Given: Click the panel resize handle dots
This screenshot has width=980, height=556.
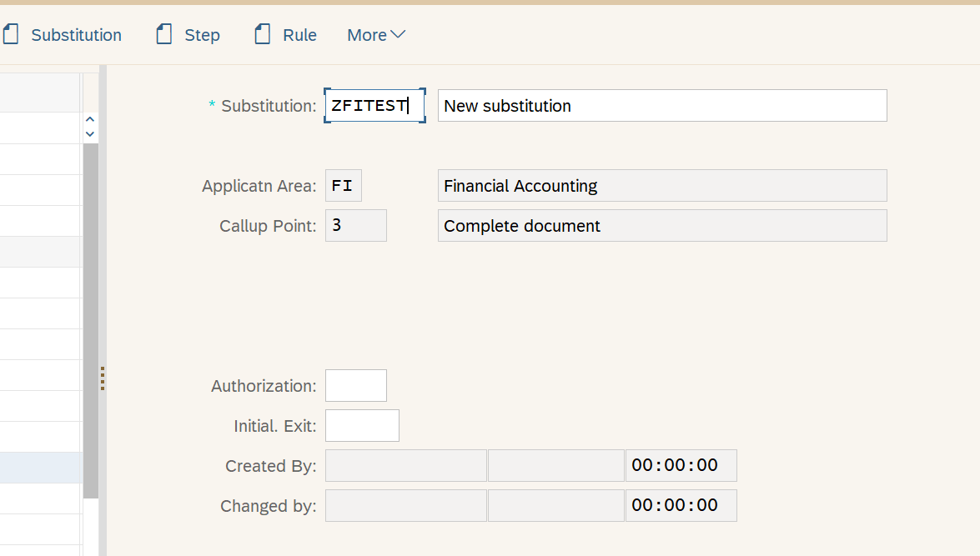Looking at the screenshot, I should pyautogui.click(x=102, y=379).
